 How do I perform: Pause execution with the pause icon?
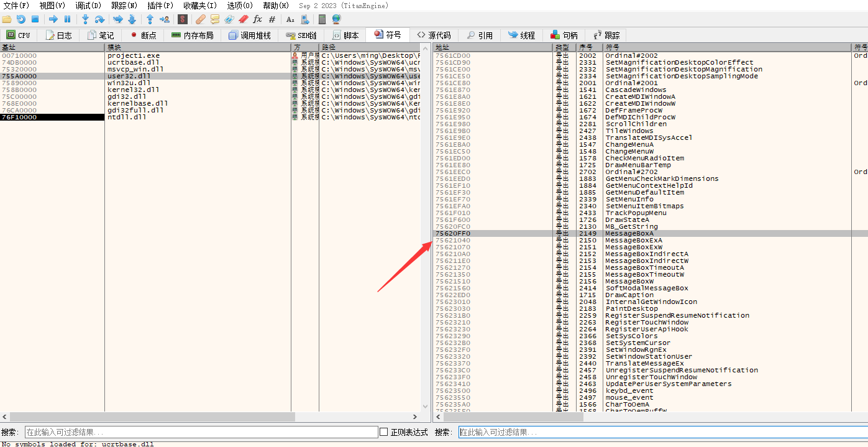[67, 19]
